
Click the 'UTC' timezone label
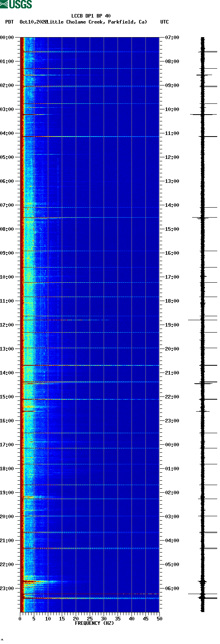[x=165, y=22]
